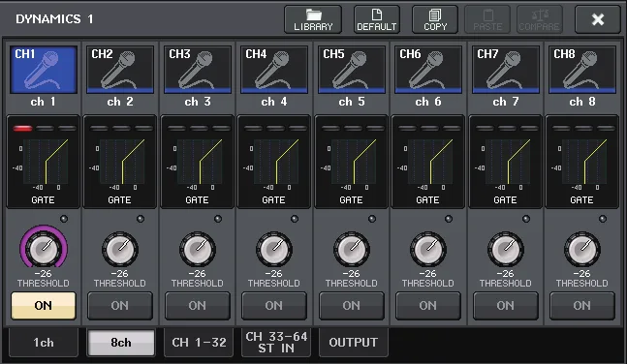The image size is (627, 364).
Task: Select the CH8 microphone channel icon
Action: pos(582,70)
